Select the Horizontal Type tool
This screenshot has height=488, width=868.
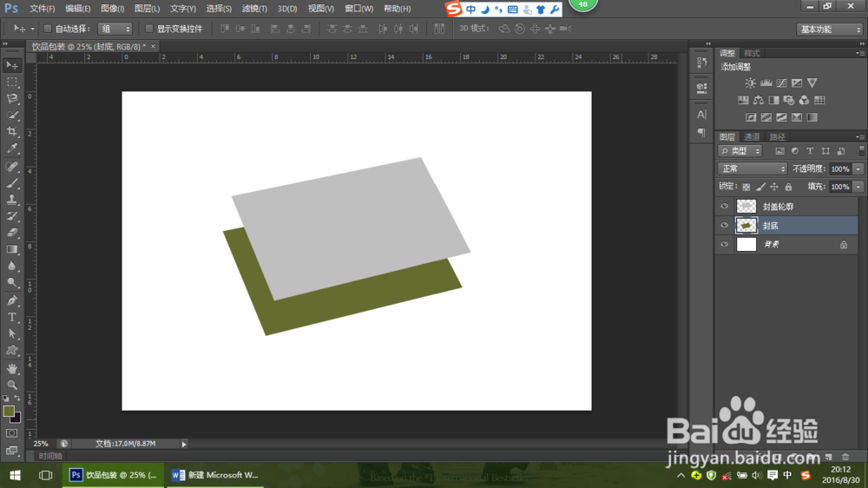[12, 317]
